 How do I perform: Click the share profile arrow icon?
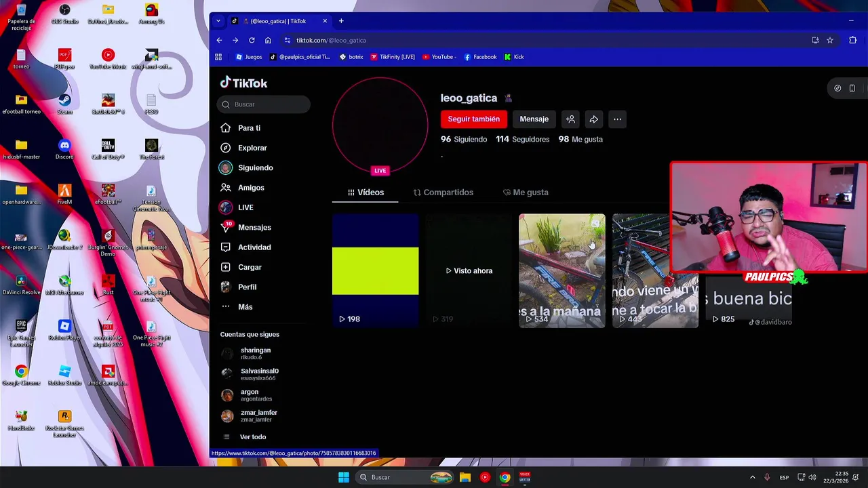pyautogui.click(x=593, y=119)
